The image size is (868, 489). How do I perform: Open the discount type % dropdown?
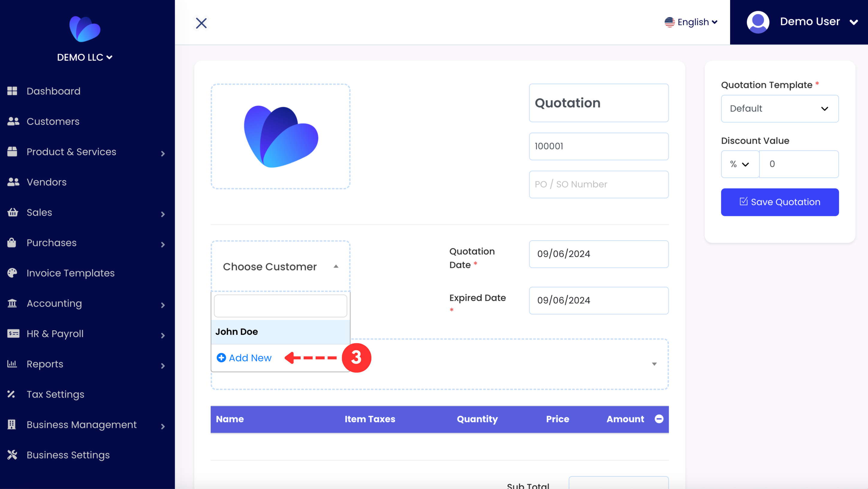coord(740,164)
